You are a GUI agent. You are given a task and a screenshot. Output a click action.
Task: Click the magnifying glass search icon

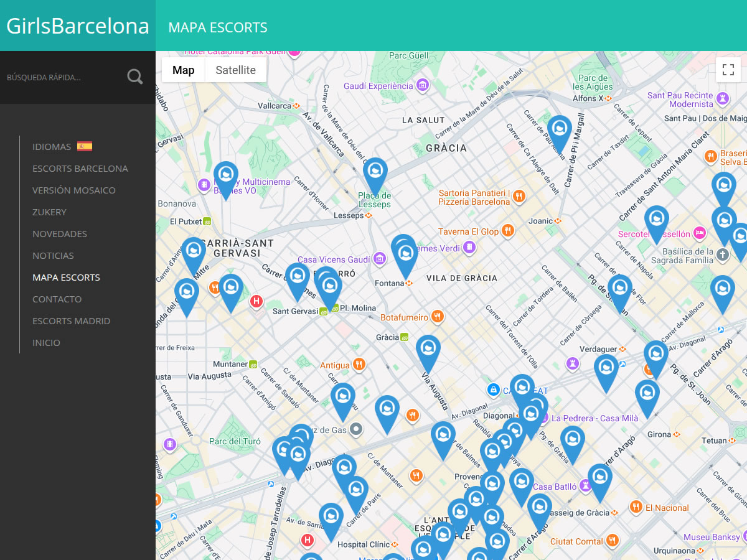pyautogui.click(x=134, y=76)
